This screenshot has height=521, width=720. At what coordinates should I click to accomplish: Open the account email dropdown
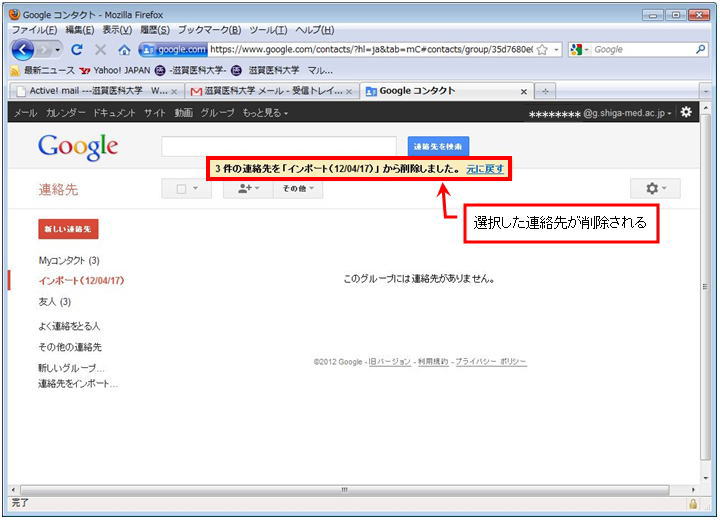pyautogui.click(x=600, y=113)
